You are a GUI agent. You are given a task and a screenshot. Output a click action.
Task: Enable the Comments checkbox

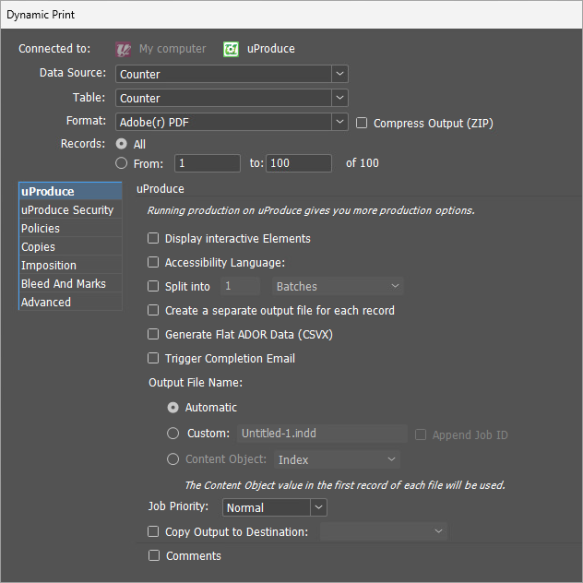coord(154,555)
